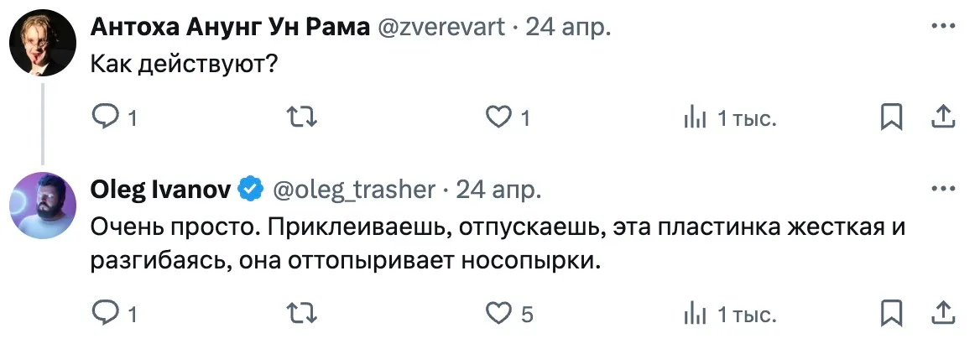Visit the @oleg_trasher handle link
This screenshot has width=980, height=344.
click(354, 190)
